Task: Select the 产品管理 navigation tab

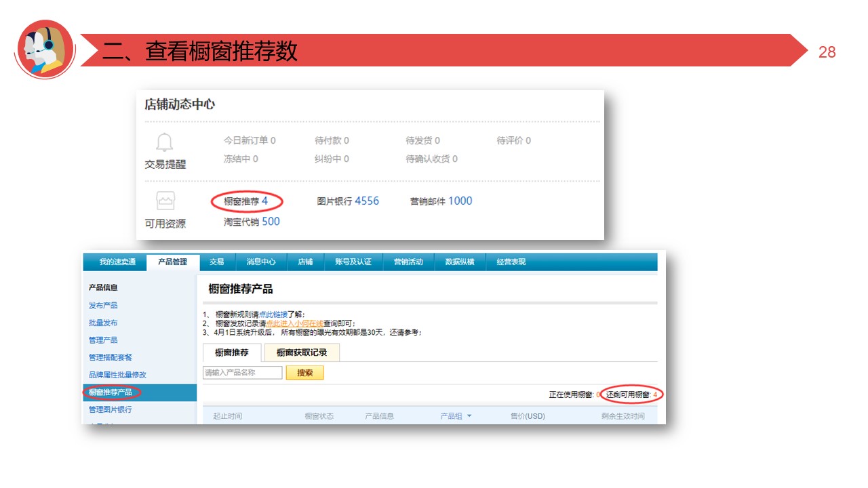Action: [172, 262]
